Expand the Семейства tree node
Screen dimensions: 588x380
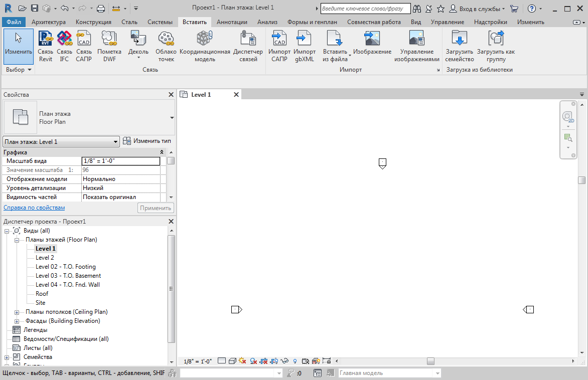point(7,357)
